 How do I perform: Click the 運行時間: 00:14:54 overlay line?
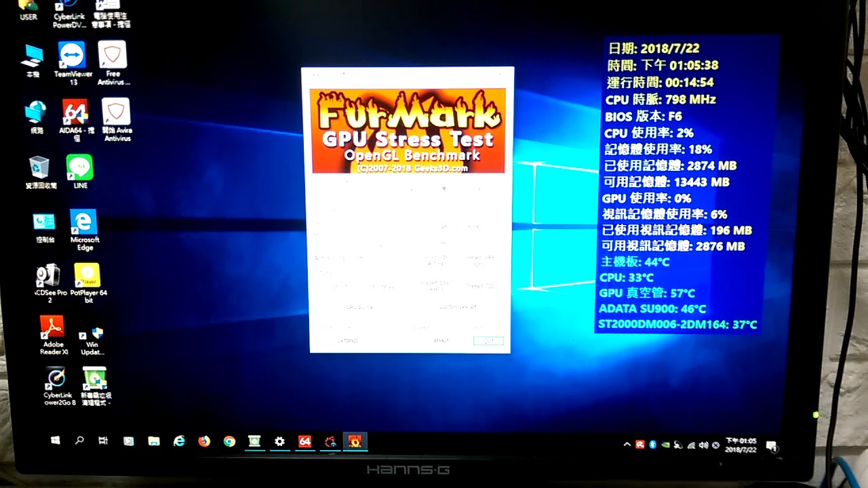pyautogui.click(x=660, y=83)
